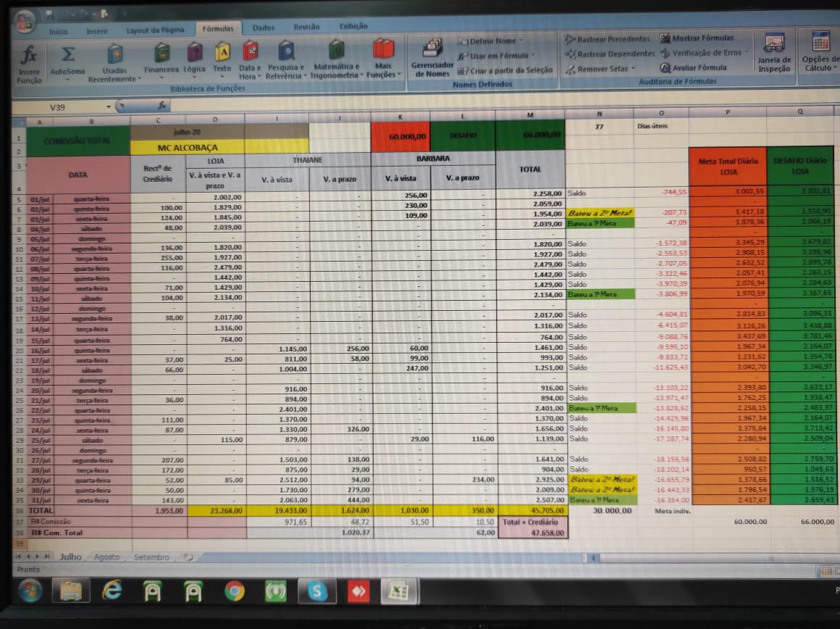Open the Janela de Inspeção
This screenshot has height=629, width=840.
[774, 45]
